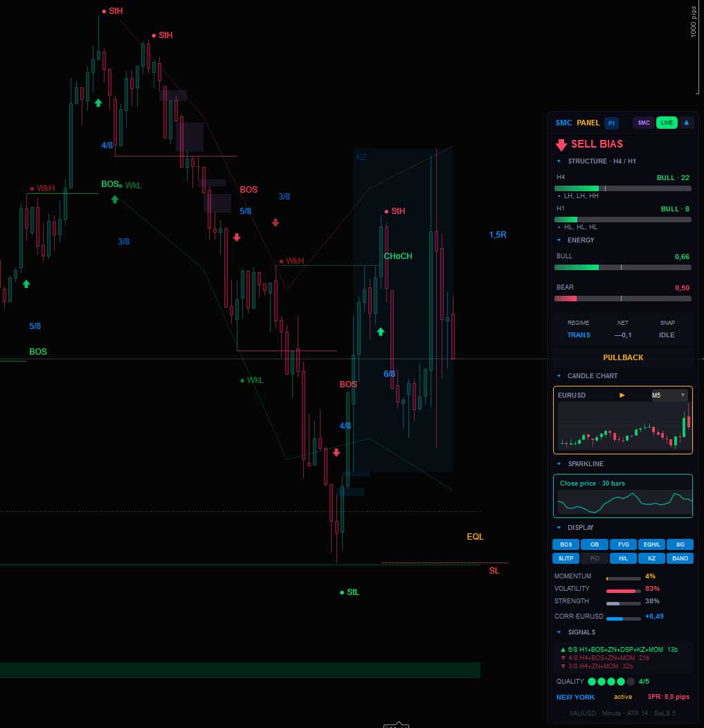Collapse the panel with the blue up-triangle
The image size is (704, 728).
pyautogui.click(x=686, y=123)
